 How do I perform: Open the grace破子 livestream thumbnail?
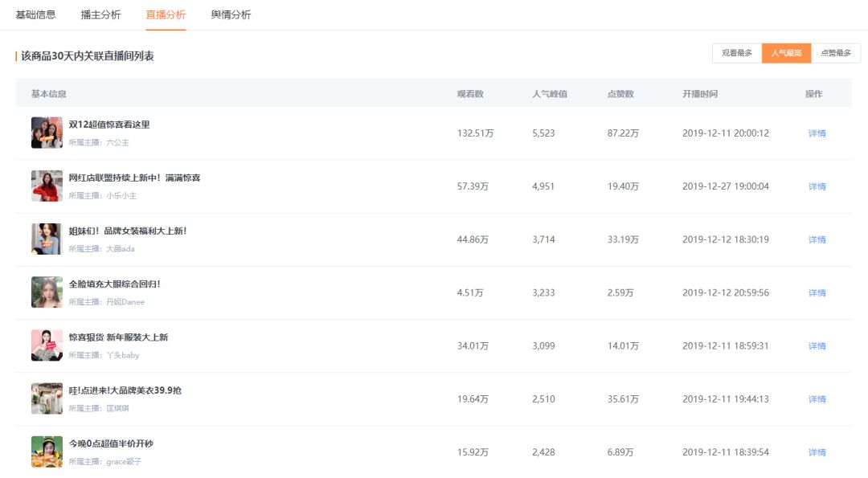pos(47,451)
